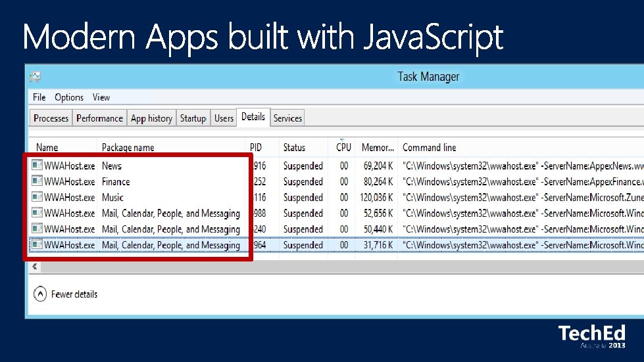This screenshot has width=644, height=362.
Task: Select the News package name cell
Action: [x=112, y=166]
